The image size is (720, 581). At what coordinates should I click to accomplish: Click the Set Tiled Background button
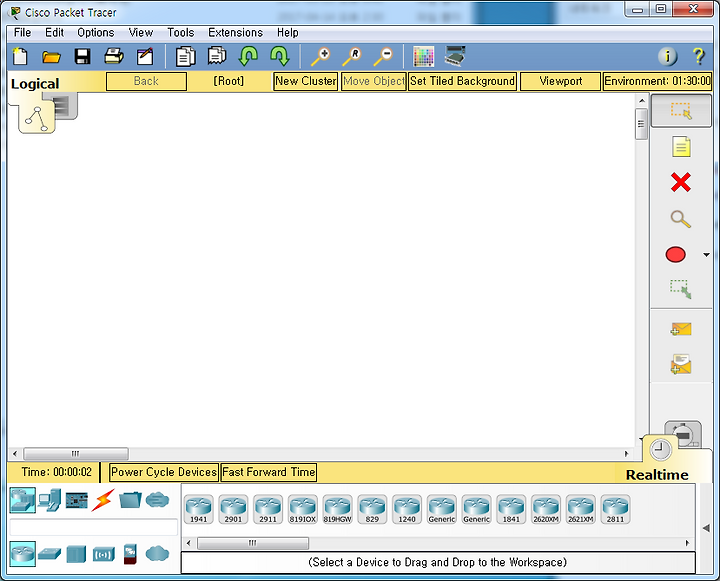462,81
